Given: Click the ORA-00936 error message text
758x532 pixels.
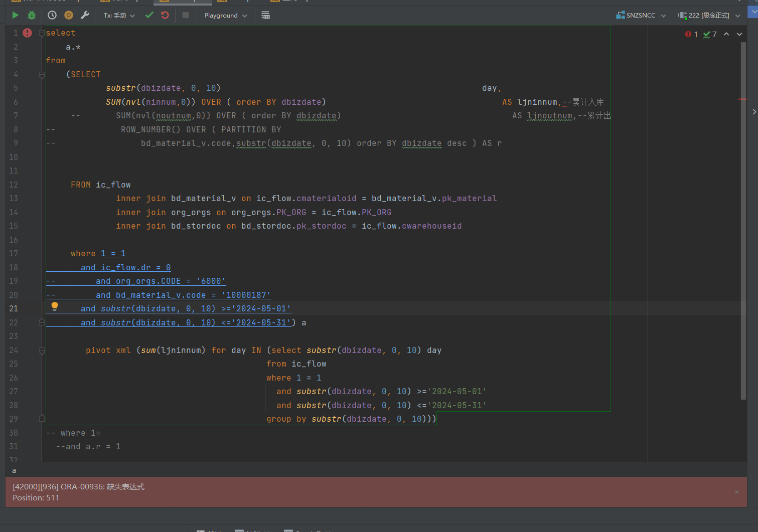Looking at the screenshot, I should click(x=78, y=487).
